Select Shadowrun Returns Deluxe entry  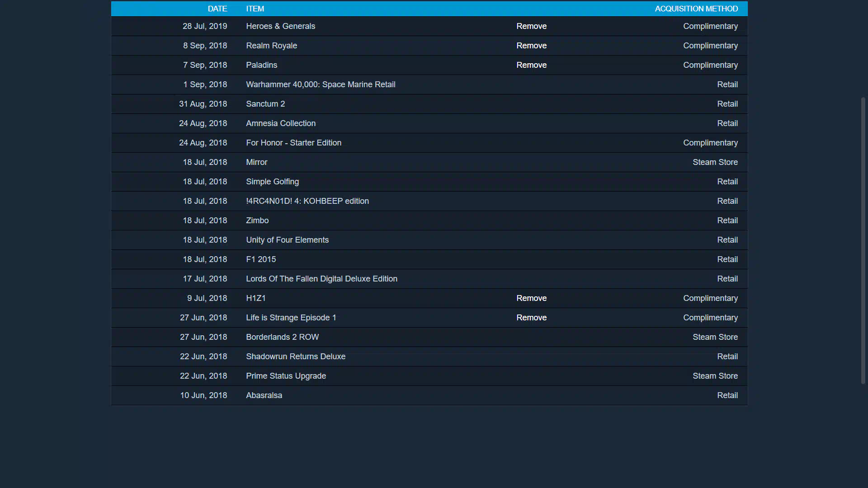coord(296,357)
